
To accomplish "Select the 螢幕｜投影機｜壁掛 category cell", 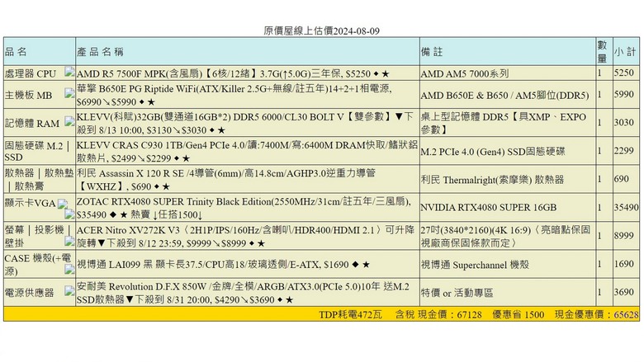I will (40, 236).
